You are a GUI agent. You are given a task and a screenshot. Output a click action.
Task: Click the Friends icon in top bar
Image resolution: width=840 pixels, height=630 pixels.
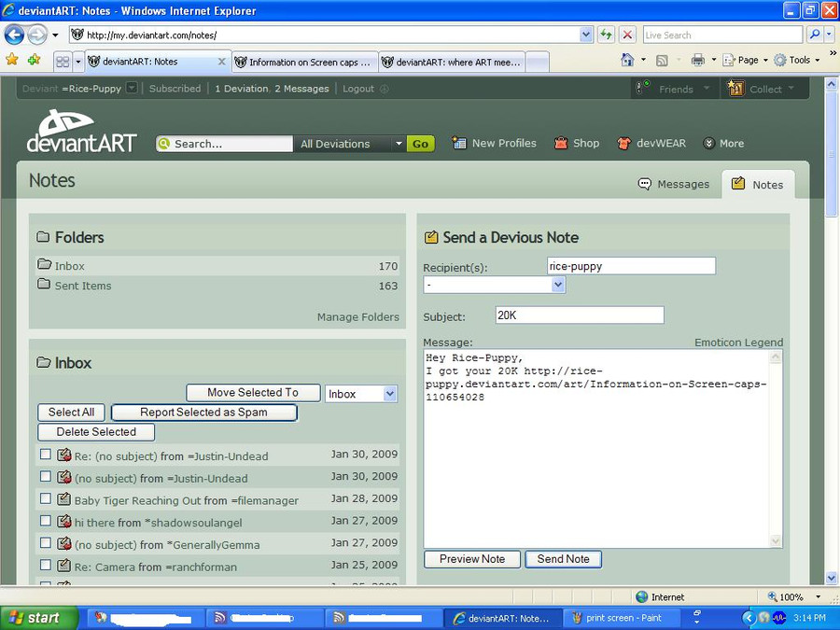[643, 88]
